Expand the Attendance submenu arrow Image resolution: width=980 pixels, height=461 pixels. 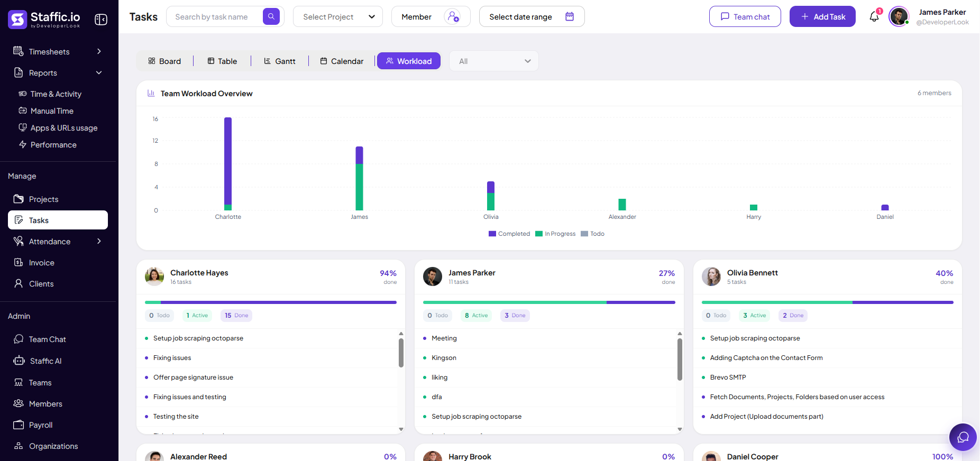99,241
